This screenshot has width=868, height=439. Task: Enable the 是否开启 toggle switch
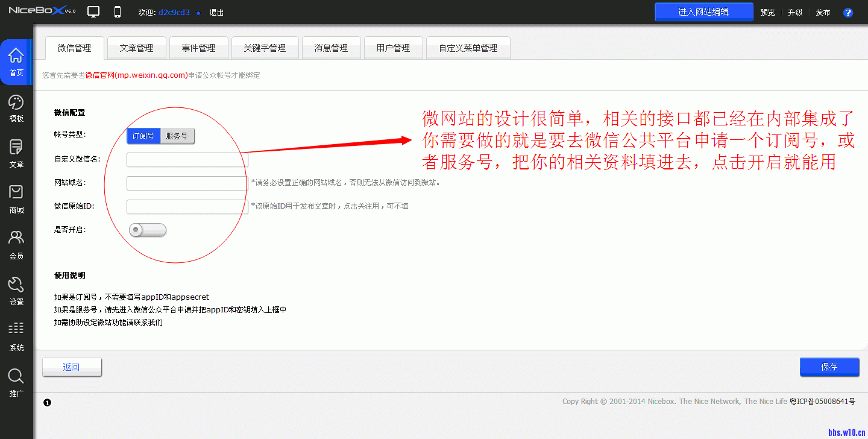[x=147, y=230]
